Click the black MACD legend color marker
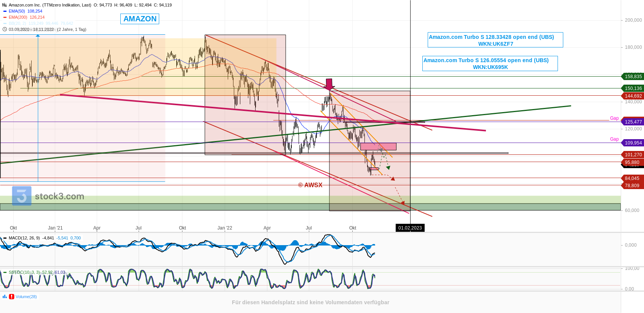The image size is (644, 313). pos(5,238)
